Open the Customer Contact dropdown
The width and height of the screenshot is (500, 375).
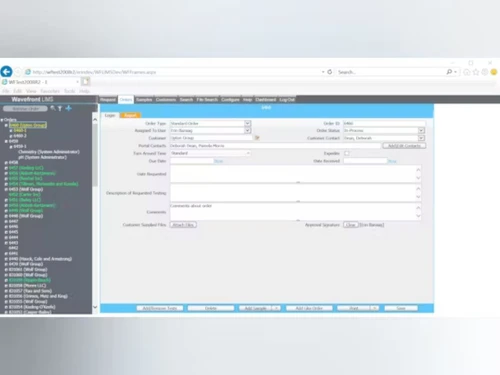pos(421,138)
